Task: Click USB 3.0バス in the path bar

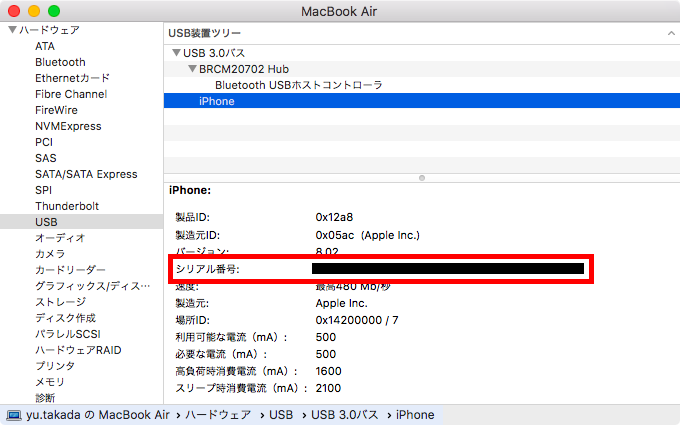Action: click(x=345, y=415)
